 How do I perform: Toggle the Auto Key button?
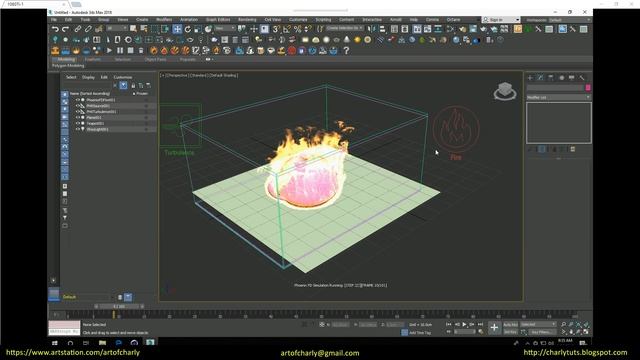510,324
